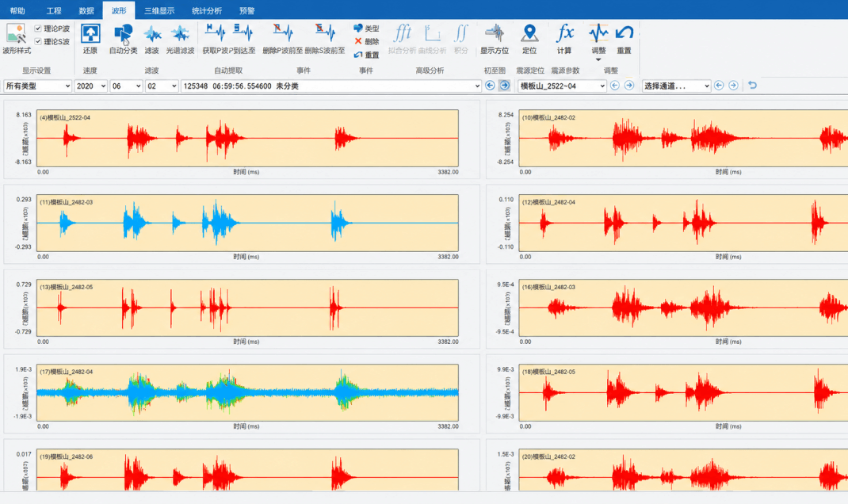Click the 类型 event type button
This screenshot has width=848, height=504.
(366, 28)
